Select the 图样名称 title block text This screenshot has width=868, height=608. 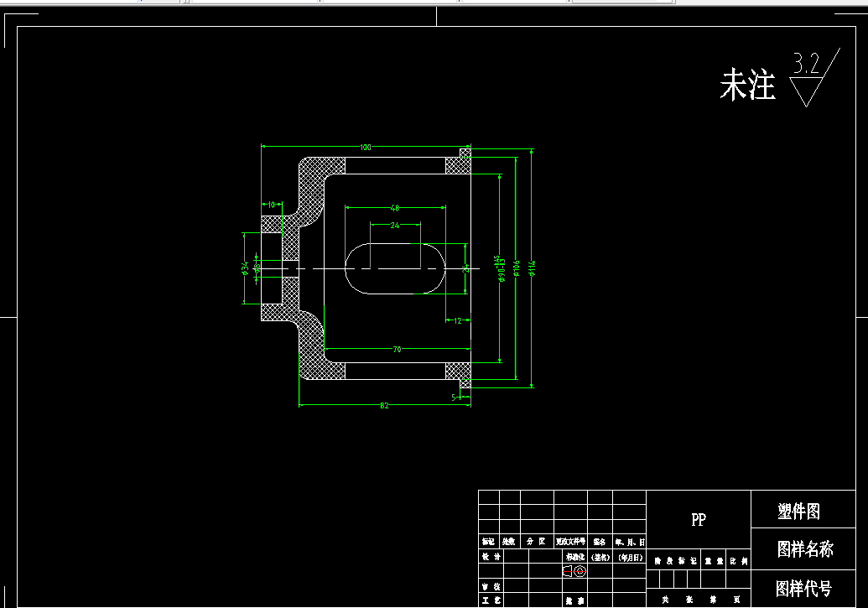pos(805,549)
